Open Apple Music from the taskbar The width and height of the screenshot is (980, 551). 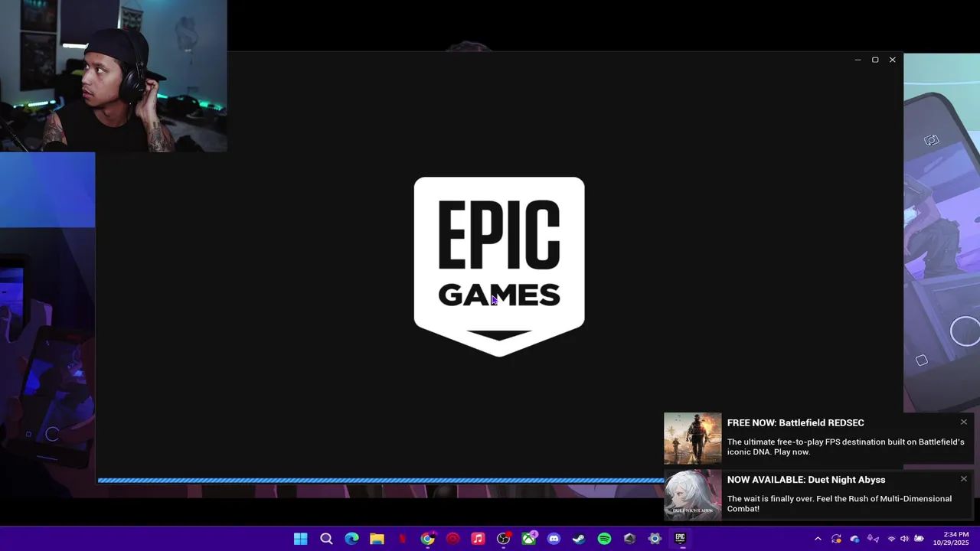point(478,539)
